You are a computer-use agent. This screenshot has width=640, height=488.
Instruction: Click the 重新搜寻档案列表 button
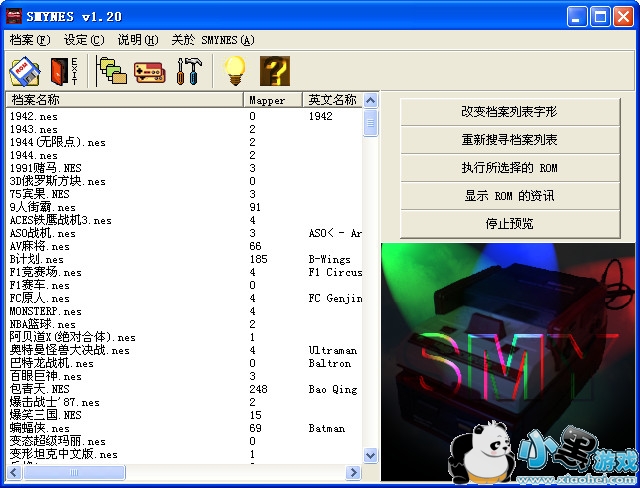click(x=510, y=140)
